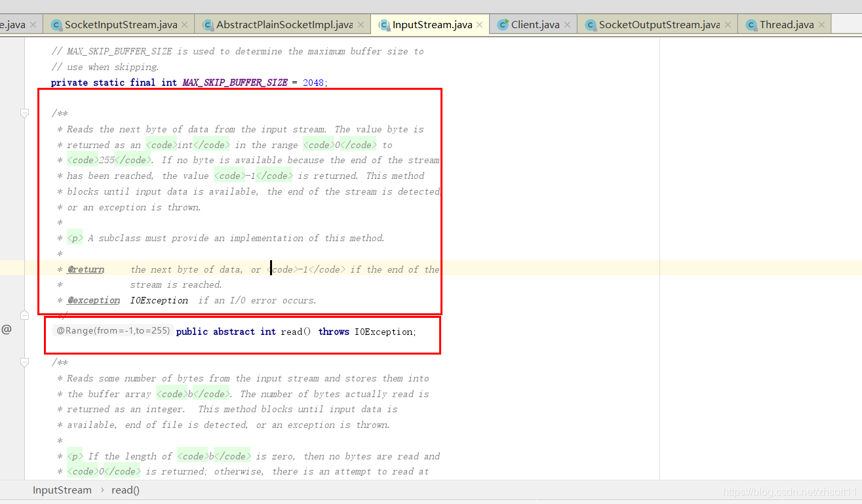Click read() in the breadcrumb bar
This screenshot has height=504, width=862.
tap(125, 490)
